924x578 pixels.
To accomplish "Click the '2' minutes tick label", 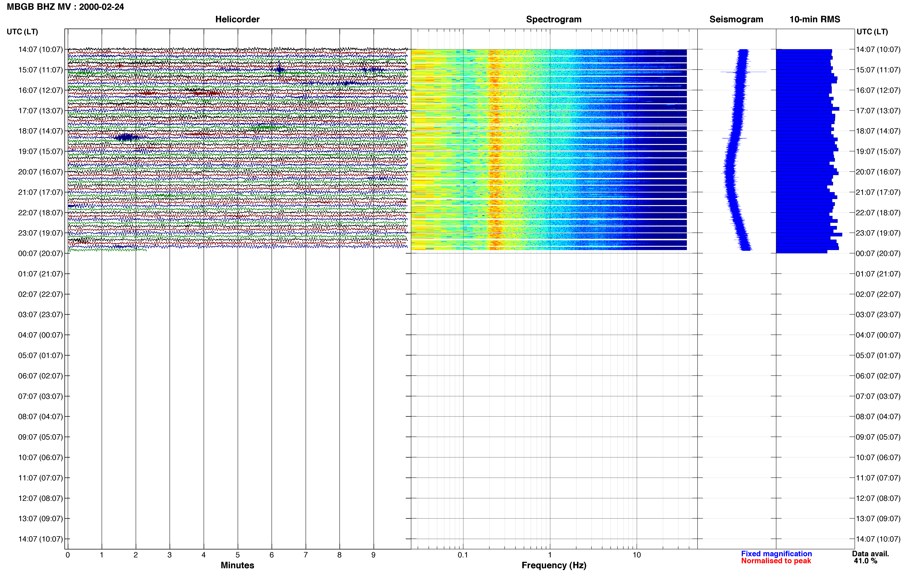I will click(x=136, y=555).
